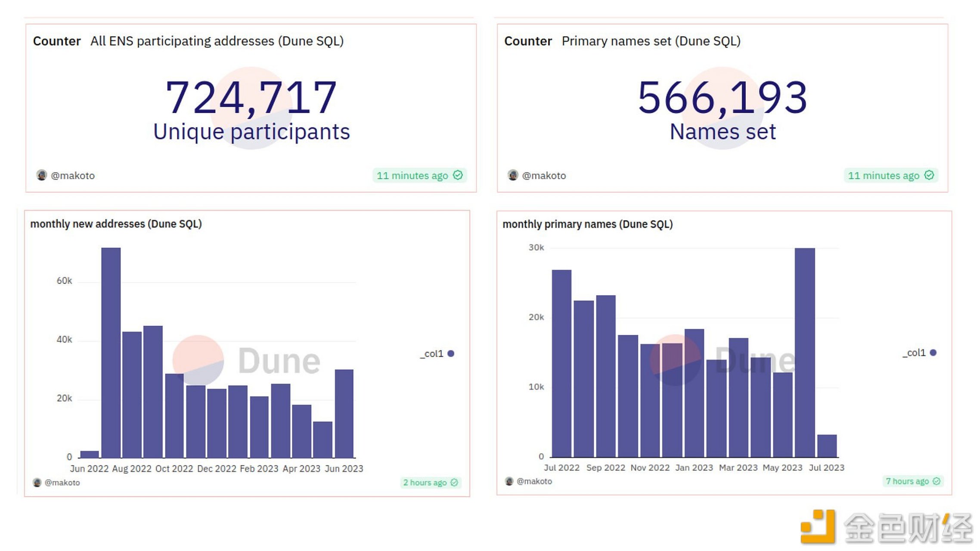This screenshot has height=551, width=980.
Task: Toggle _col1 legend dot in new addresses chart
Action: (x=451, y=353)
